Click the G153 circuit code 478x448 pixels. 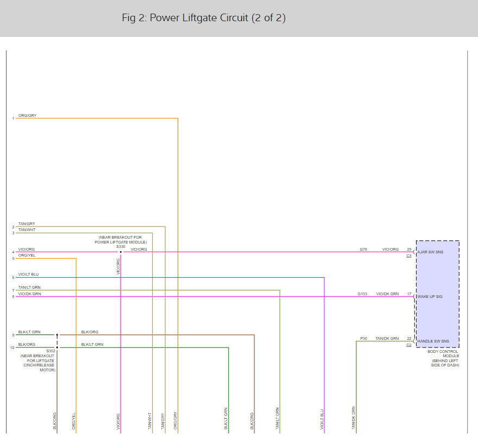click(x=362, y=294)
